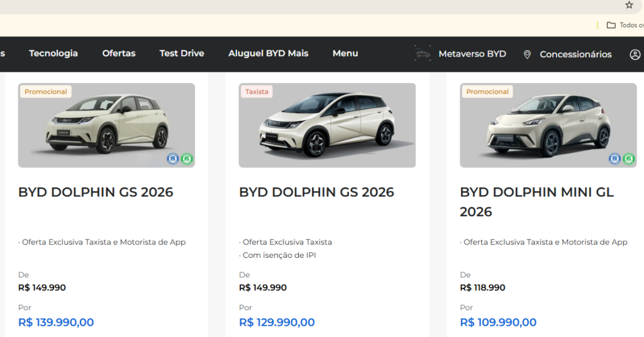This screenshot has width=644, height=337.
Task: Open the Concessionários link
Action: 575,54
